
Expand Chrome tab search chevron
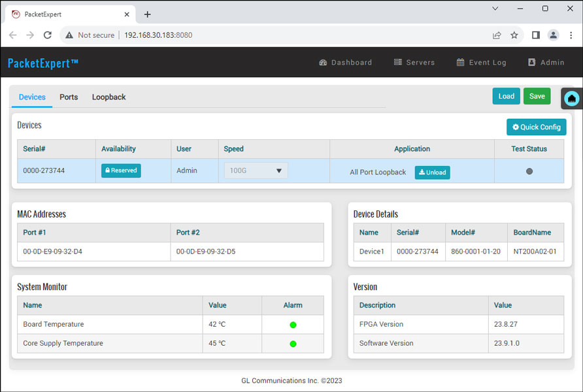pos(495,8)
